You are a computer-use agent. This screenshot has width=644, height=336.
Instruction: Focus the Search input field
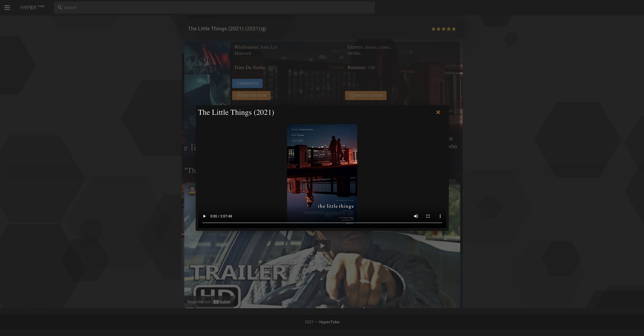tap(217, 8)
